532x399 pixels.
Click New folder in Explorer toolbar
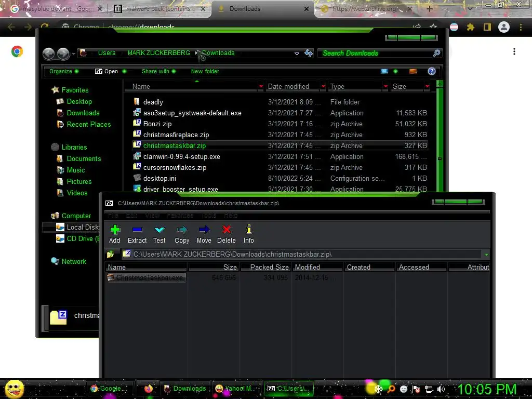pos(205,71)
